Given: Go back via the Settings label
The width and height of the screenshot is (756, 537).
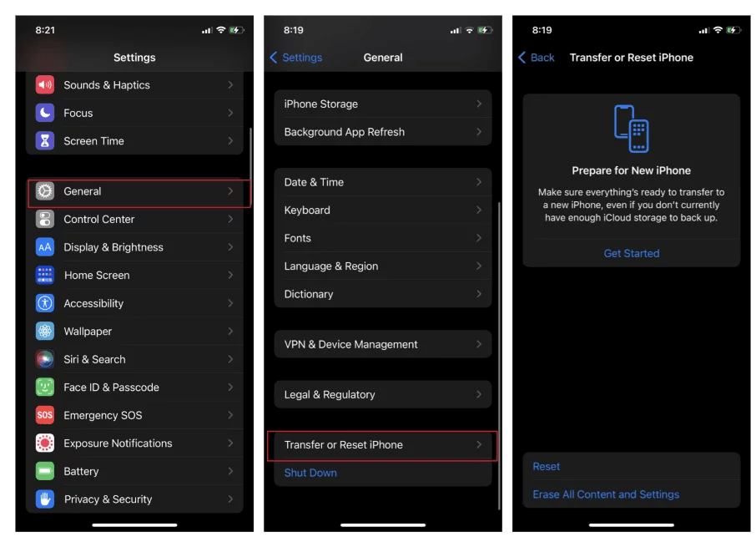Looking at the screenshot, I should (302, 58).
